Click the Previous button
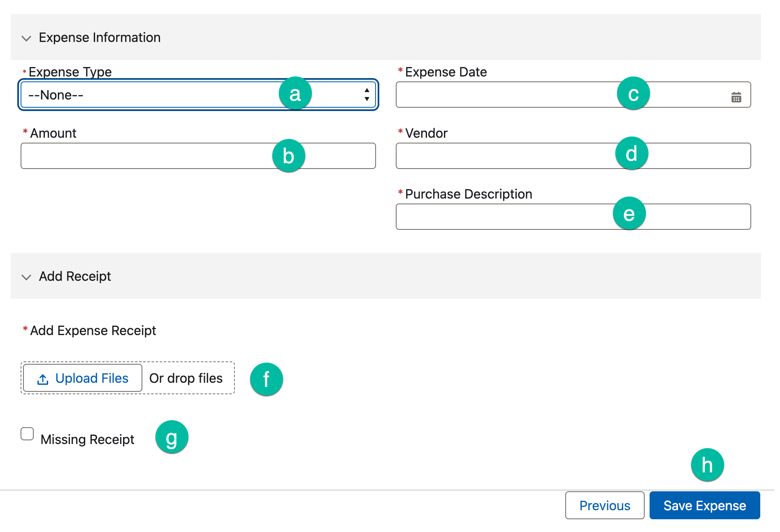780x532 pixels. (604, 505)
